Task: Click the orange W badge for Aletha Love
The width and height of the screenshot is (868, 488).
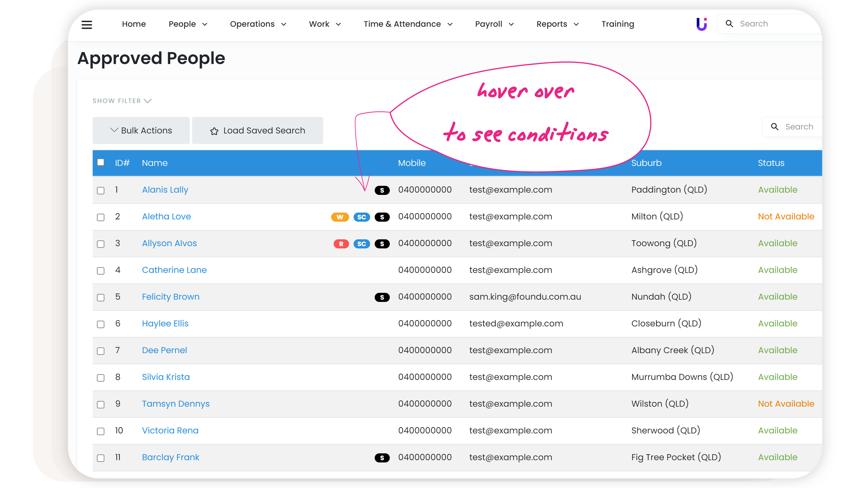Action: point(340,217)
